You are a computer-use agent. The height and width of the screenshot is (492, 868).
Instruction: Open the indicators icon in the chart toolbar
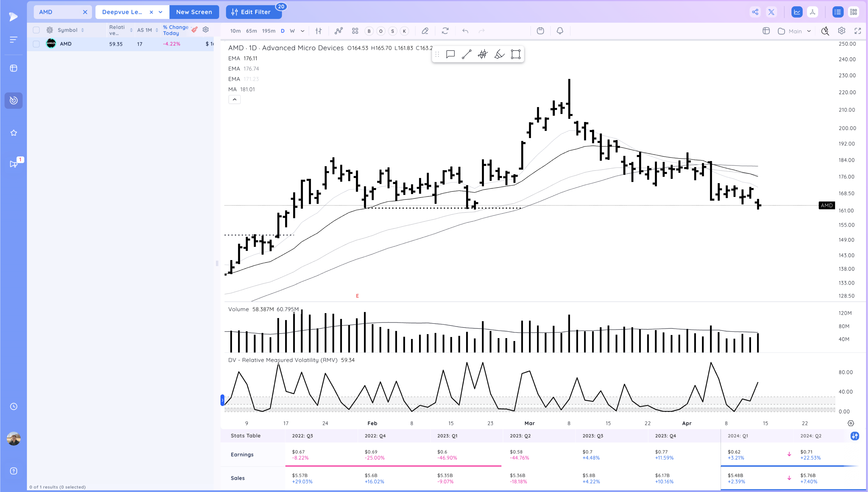point(339,31)
